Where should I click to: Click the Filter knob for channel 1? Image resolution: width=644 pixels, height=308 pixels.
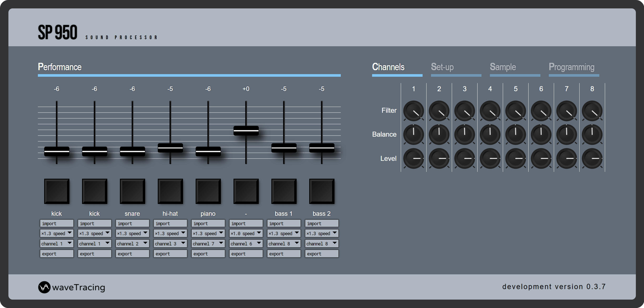coord(413,111)
